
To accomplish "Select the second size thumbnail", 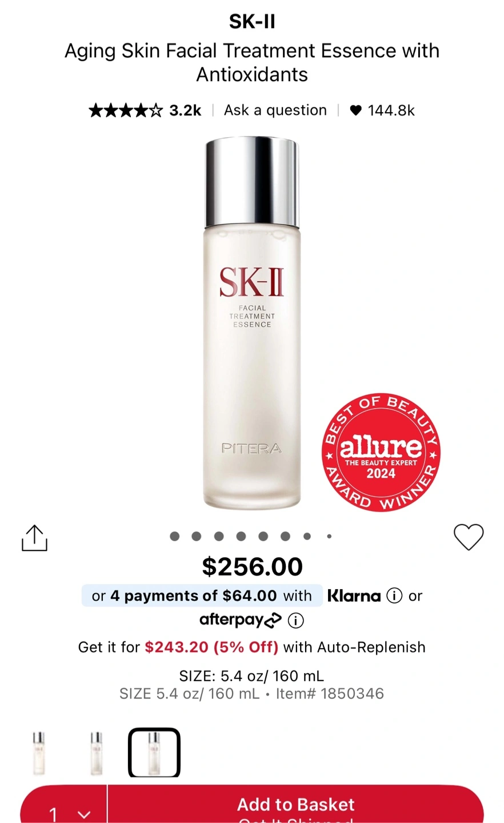I will (97, 753).
